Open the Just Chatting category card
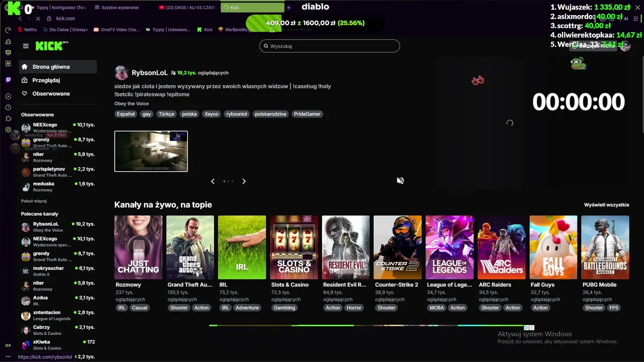644x362 pixels. (138, 247)
